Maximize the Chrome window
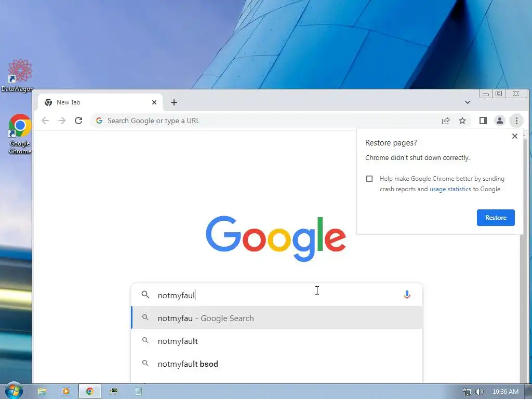Screen dimensions: 532x399 point(499,94)
